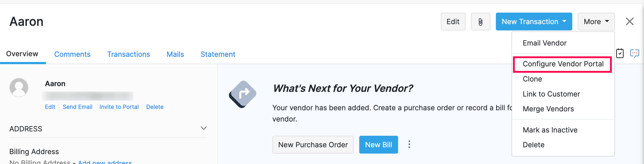The height and width of the screenshot is (164, 644).
Task: Click Aaron's avatar placeholder image
Action: [x=19, y=87]
